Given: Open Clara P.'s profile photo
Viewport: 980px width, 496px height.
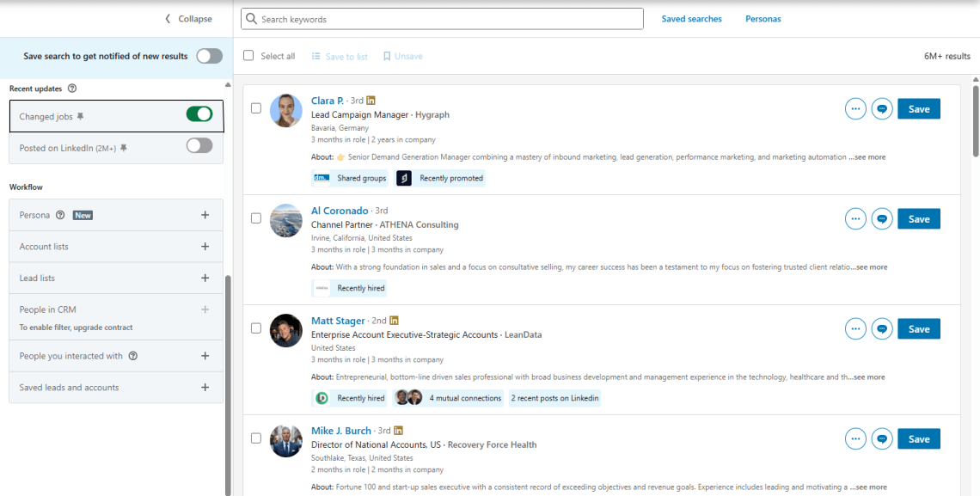Looking at the screenshot, I should (285, 111).
